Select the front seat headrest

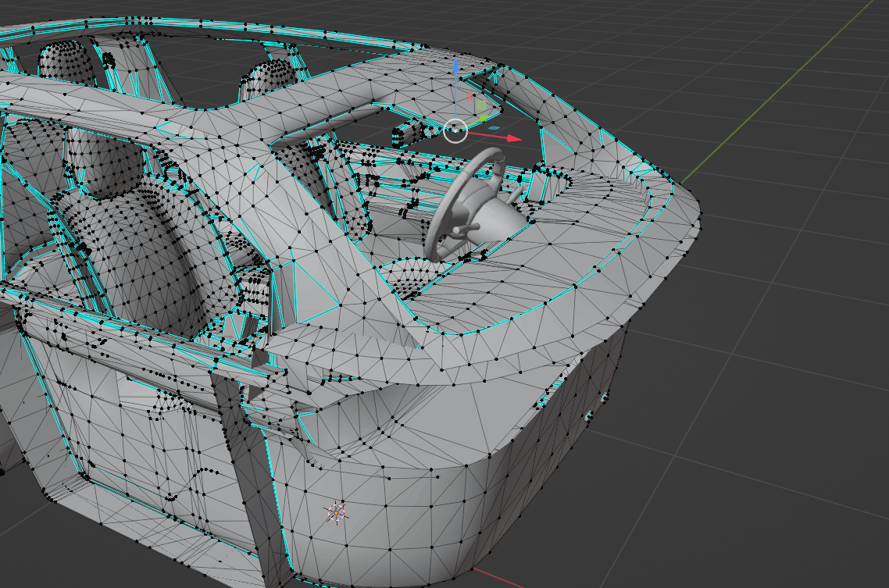pos(102,164)
